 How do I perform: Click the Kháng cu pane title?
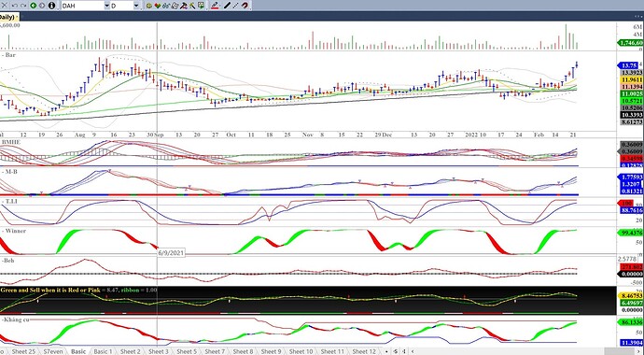tap(15, 319)
